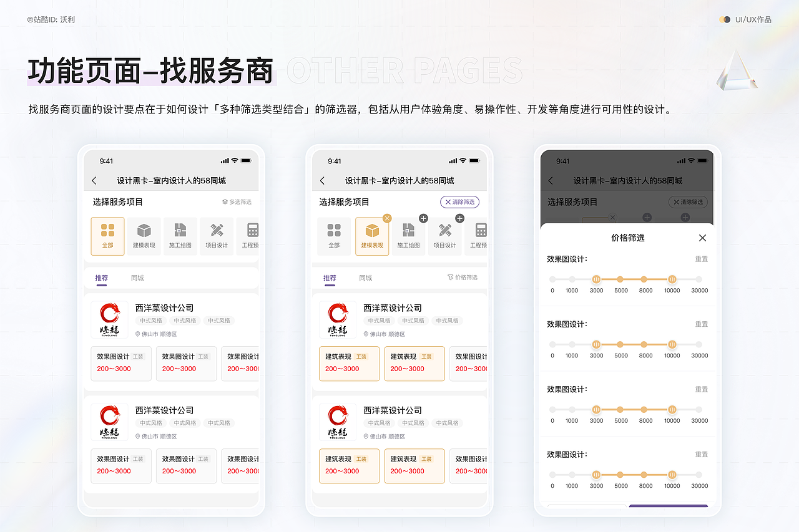Screen dimensions: 799x532
Task: Open the second 西洋菜设计公司 logo in the left phone
Action: point(110,422)
